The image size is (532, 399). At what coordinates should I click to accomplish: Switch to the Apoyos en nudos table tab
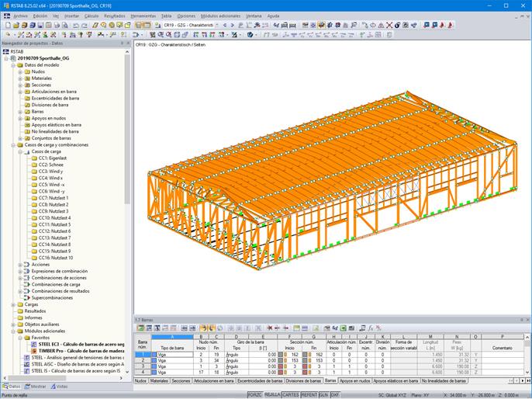355,381
